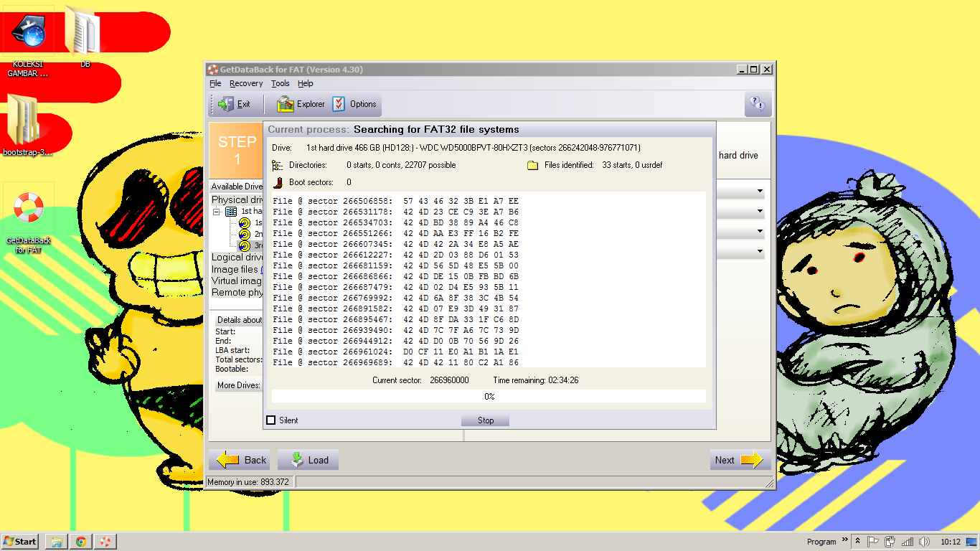Viewport: 980px width, 551px height.
Task: Click the 'Physical dri' tree category
Action: tap(237, 199)
